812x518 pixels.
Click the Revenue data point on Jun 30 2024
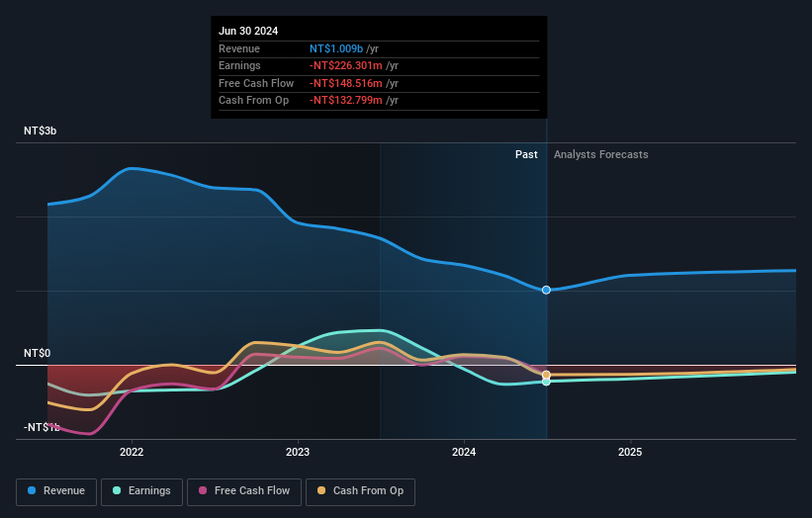(x=546, y=290)
